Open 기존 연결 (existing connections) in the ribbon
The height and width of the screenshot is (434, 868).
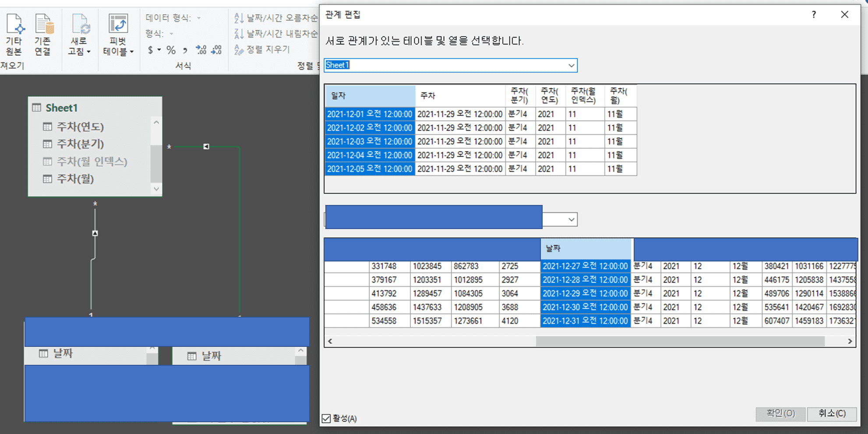43,34
